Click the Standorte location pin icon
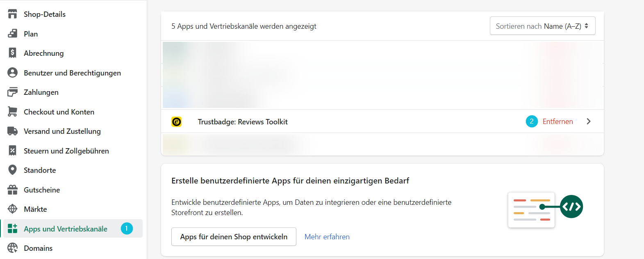Viewport: 644px width, 259px height. (13, 170)
